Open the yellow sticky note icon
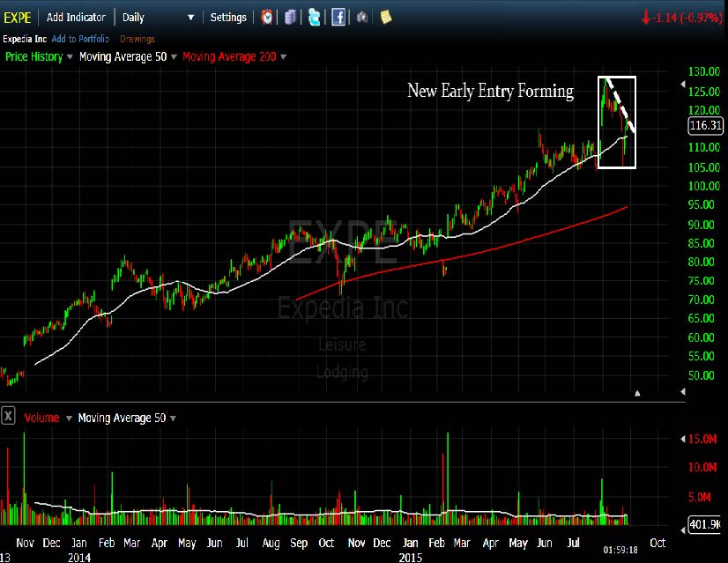728x563 pixels. pos(386,17)
